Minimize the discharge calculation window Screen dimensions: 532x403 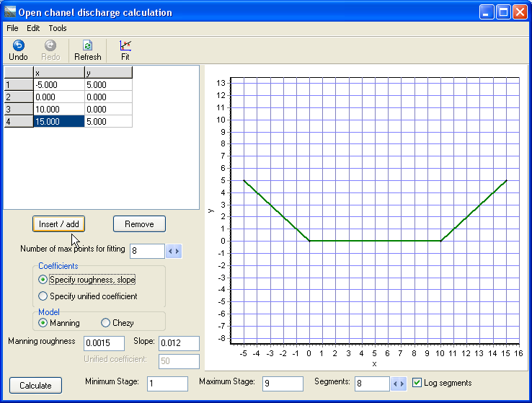(487, 12)
